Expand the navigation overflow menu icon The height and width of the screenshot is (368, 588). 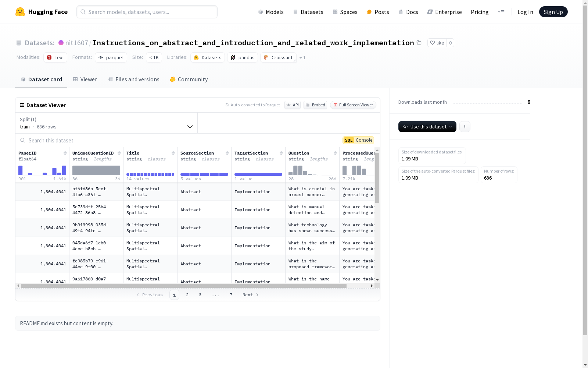tap(501, 12)
